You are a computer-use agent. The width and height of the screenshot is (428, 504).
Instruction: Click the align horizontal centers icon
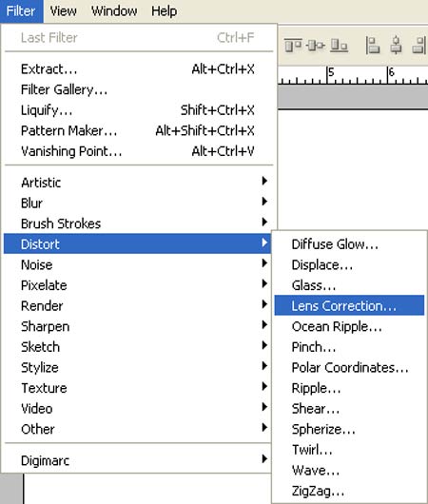point(396,45)
